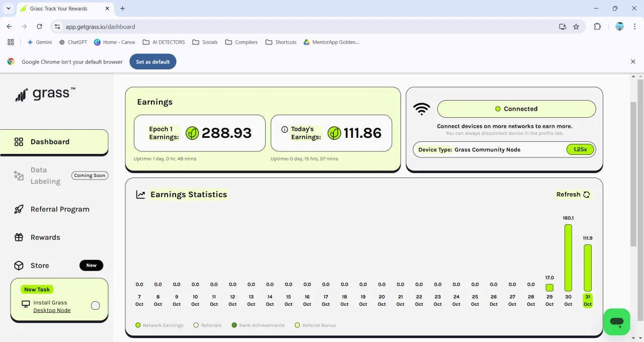Click the browser back arrow
The height and width of the screenshot is (342, 644).
click(x=9, y=27)
